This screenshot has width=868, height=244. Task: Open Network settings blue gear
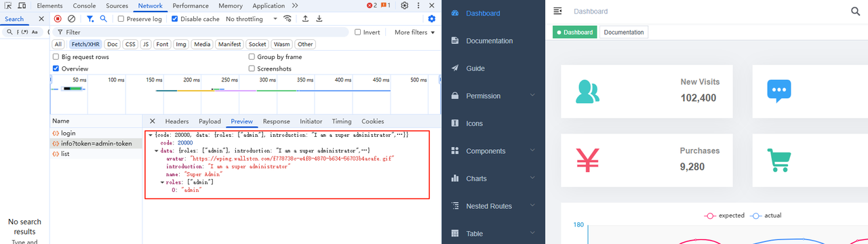[432, 19]
